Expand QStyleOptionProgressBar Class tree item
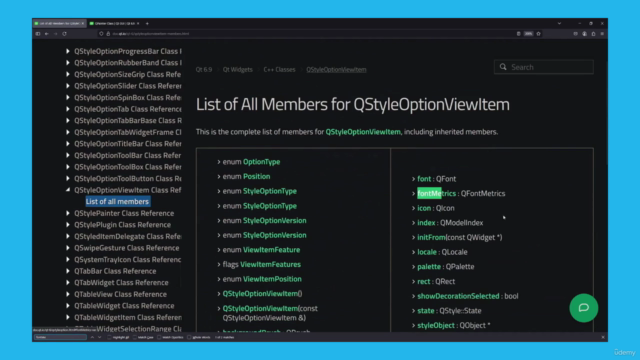The width and height of the screenshot is (640, 360). [x=68, y=51]
